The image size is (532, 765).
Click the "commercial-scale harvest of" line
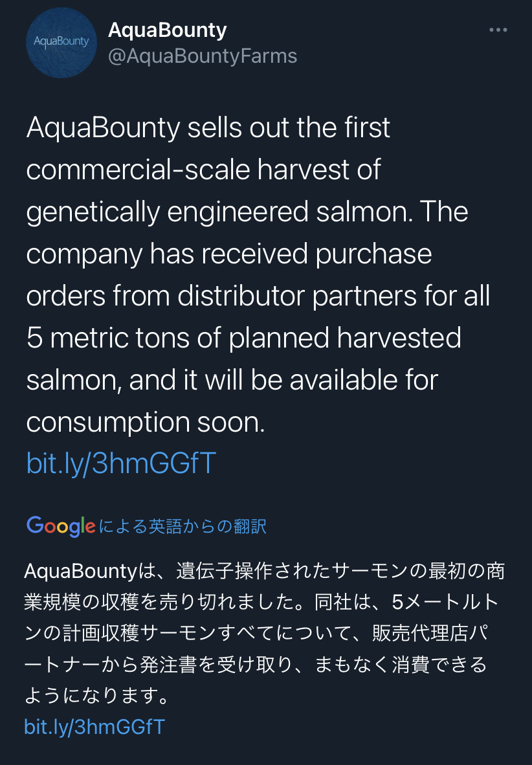point(203,170)
